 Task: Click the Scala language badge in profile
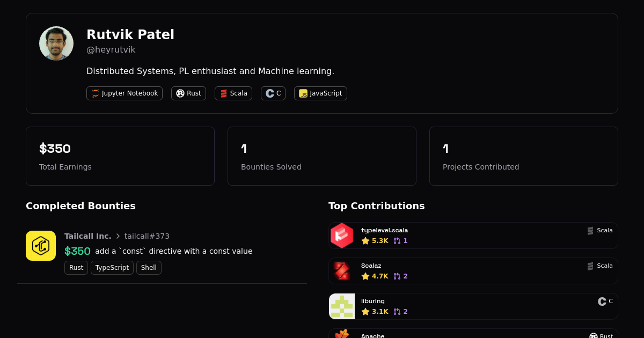(x=233, y=93)
